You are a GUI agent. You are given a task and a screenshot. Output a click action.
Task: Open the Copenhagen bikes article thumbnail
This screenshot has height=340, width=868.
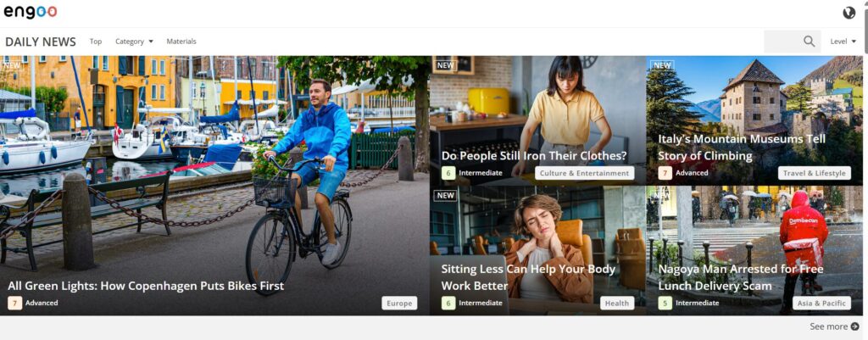click(214, 186)
